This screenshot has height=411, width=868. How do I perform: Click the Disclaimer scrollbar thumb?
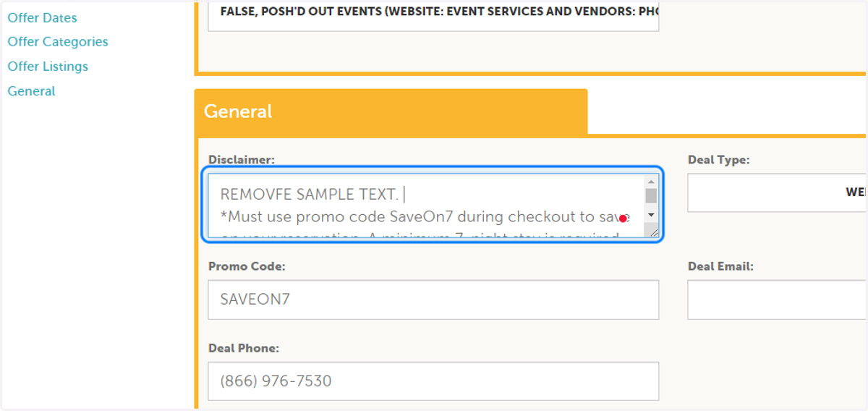tap(651, 195)
